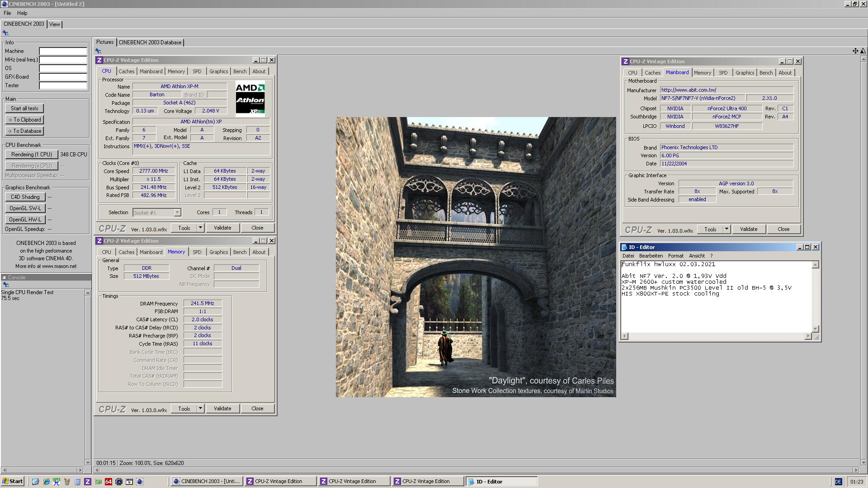Switch to CINEBENCH 2003 taskbar button

click(x=207, y=482)
